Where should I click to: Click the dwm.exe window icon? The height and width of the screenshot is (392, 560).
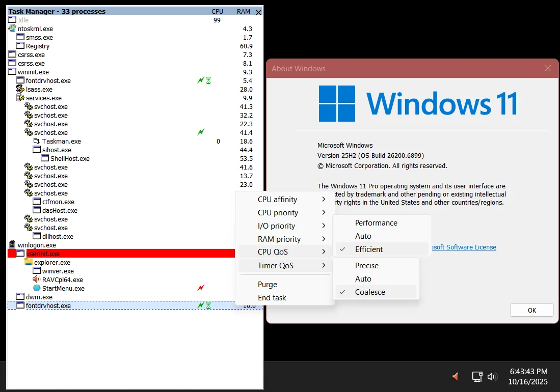coord(20,296)
